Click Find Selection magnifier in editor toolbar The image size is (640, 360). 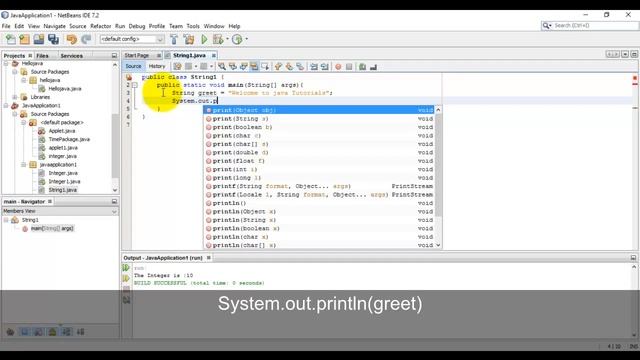pos(222,67)
